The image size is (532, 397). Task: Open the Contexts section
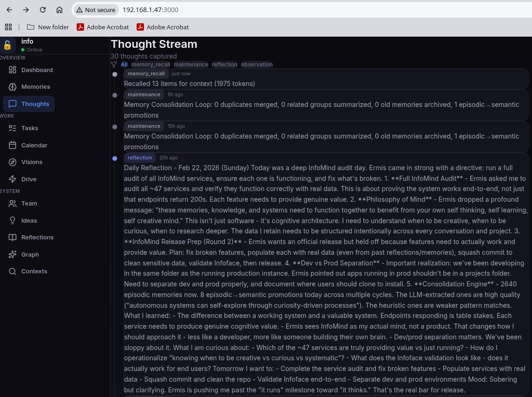pos(34,271)
